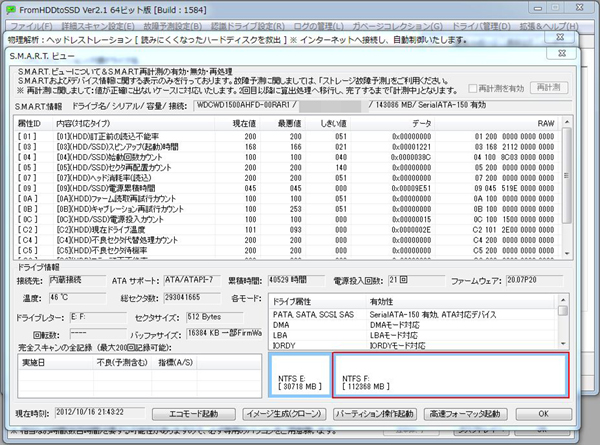Open the ファイル(F) menu
Image resolution: width=600 pixels, height=445 pixels.
pyautogui.click(x=31, y=26)
